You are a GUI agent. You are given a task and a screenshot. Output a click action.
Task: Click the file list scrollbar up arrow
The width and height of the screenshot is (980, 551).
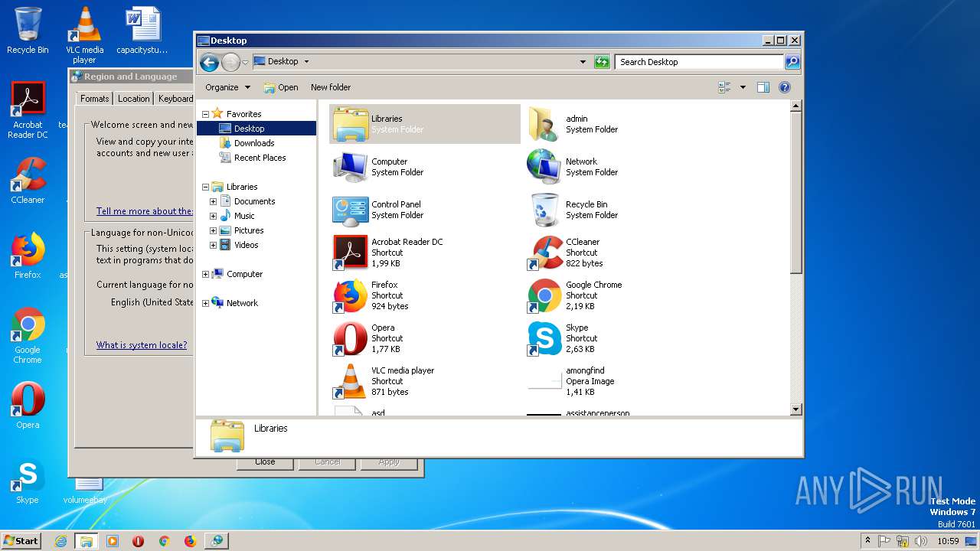point(795,106)
